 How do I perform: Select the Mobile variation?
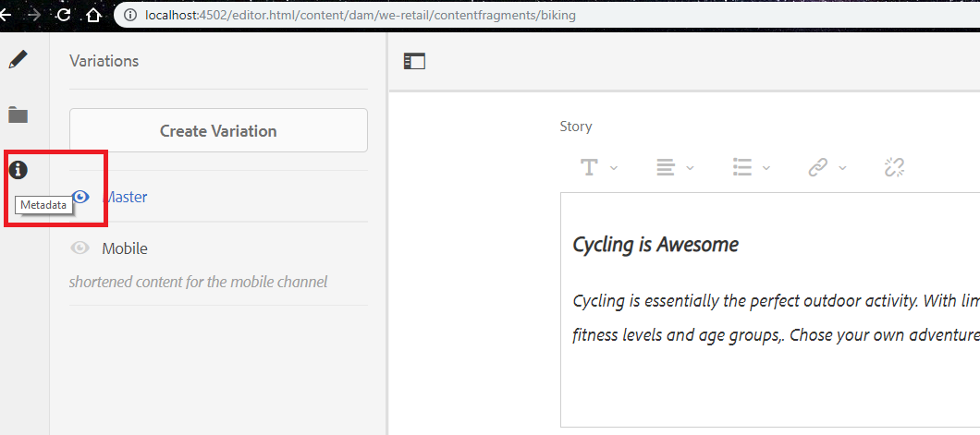pyautogui.click(x=125, y=248)
